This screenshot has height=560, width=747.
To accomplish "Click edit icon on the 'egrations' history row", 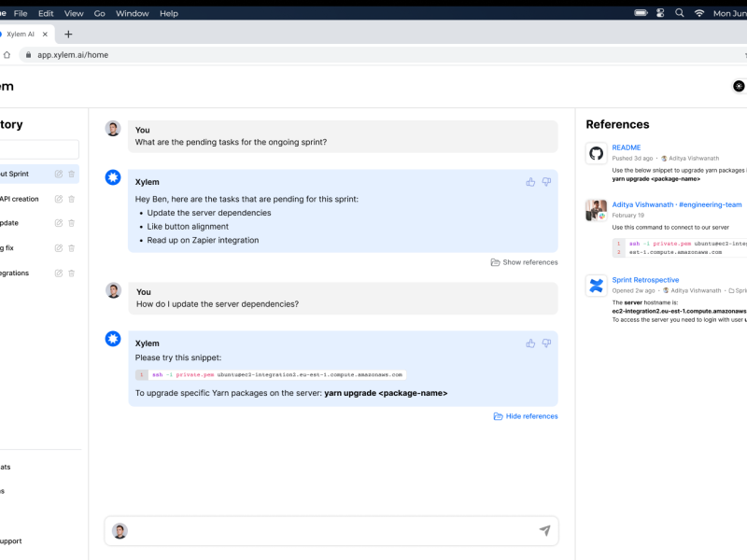I will pos(59,273).
